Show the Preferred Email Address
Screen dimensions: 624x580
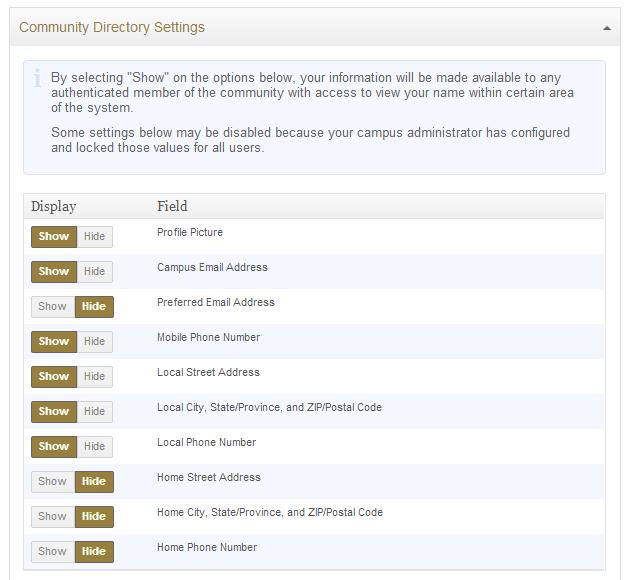[x=53, y=307]
